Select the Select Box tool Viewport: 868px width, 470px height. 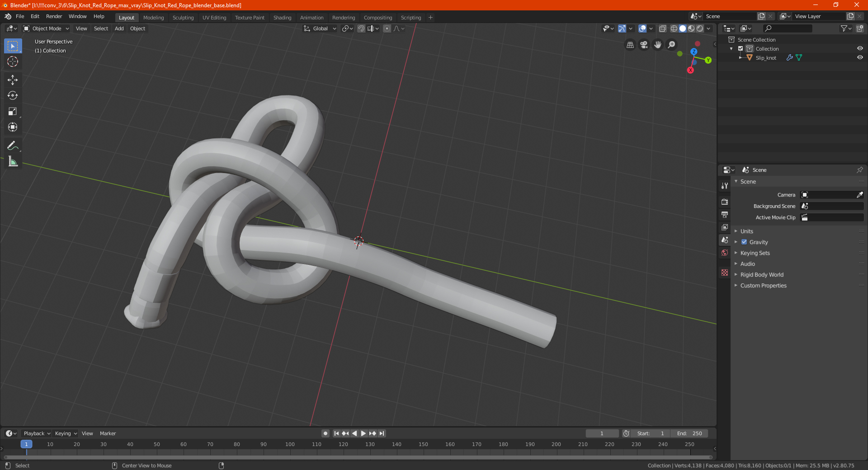(x=13, y=46)
